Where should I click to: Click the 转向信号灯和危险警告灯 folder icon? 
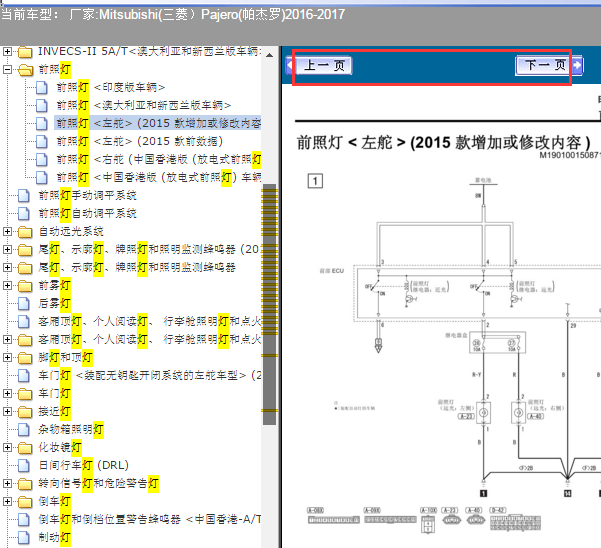(25, 484)
